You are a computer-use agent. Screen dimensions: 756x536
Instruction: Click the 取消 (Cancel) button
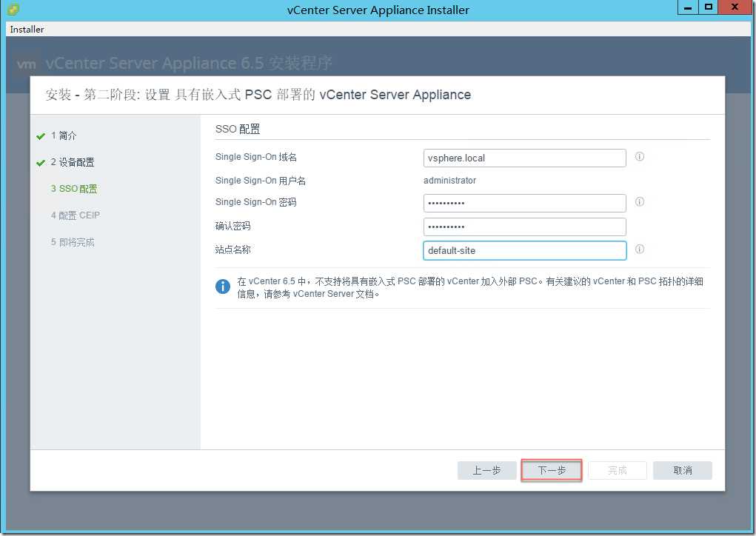click(682, 470)
